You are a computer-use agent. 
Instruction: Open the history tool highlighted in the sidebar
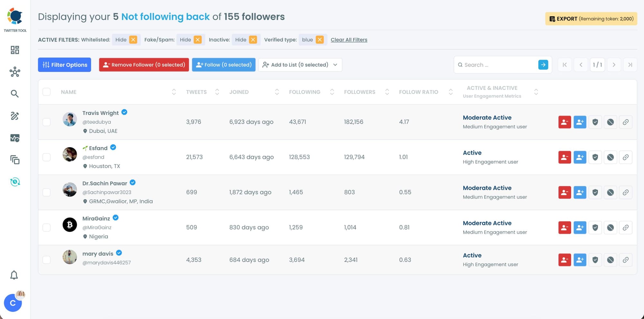14,181
